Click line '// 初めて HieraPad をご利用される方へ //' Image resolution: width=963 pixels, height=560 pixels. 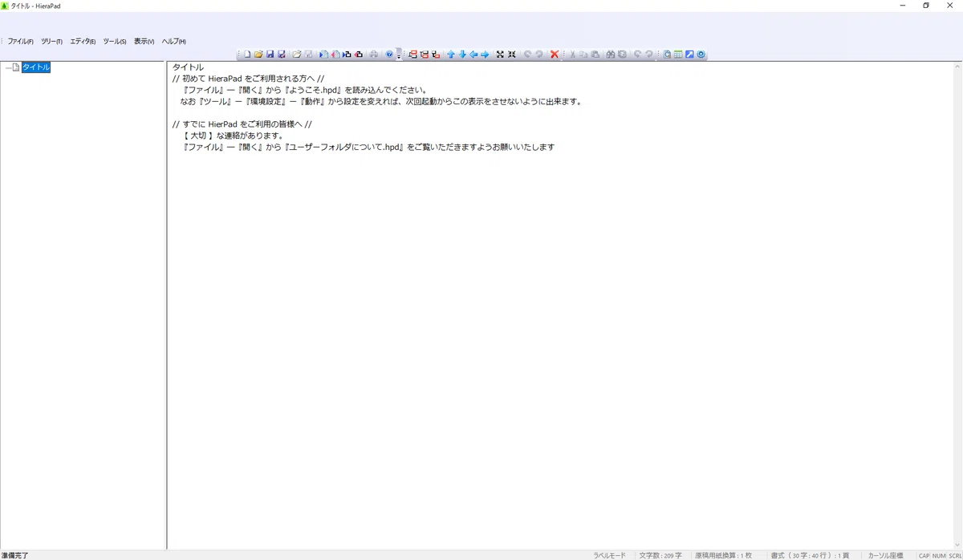tap(248, 79)
